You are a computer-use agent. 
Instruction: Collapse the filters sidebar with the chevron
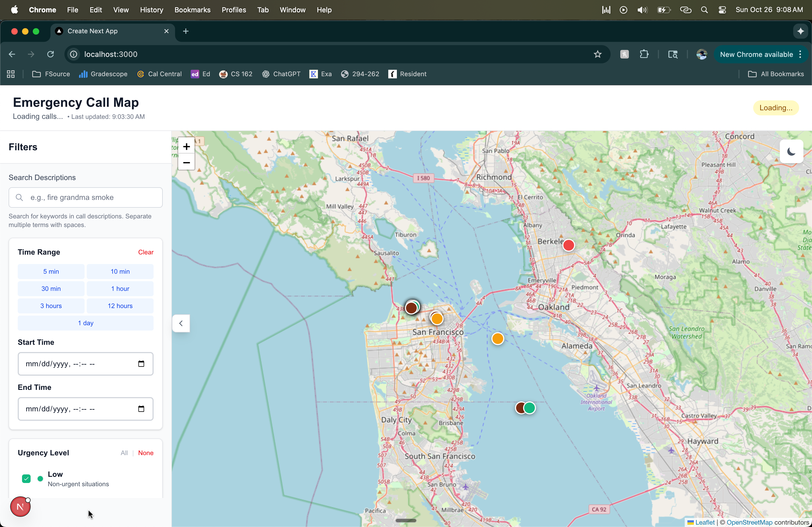(x=181, y=323)
